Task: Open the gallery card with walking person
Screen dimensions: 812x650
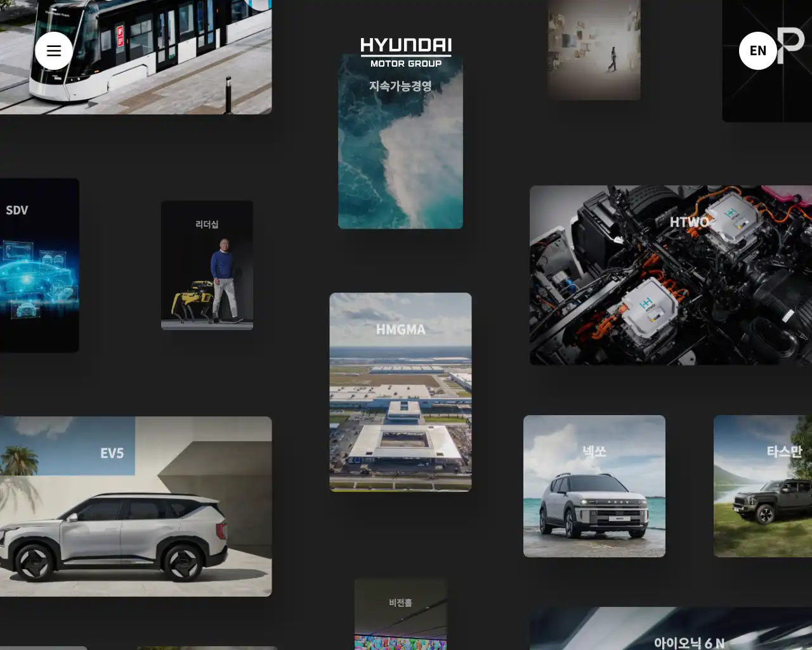Action: (594, 50)
